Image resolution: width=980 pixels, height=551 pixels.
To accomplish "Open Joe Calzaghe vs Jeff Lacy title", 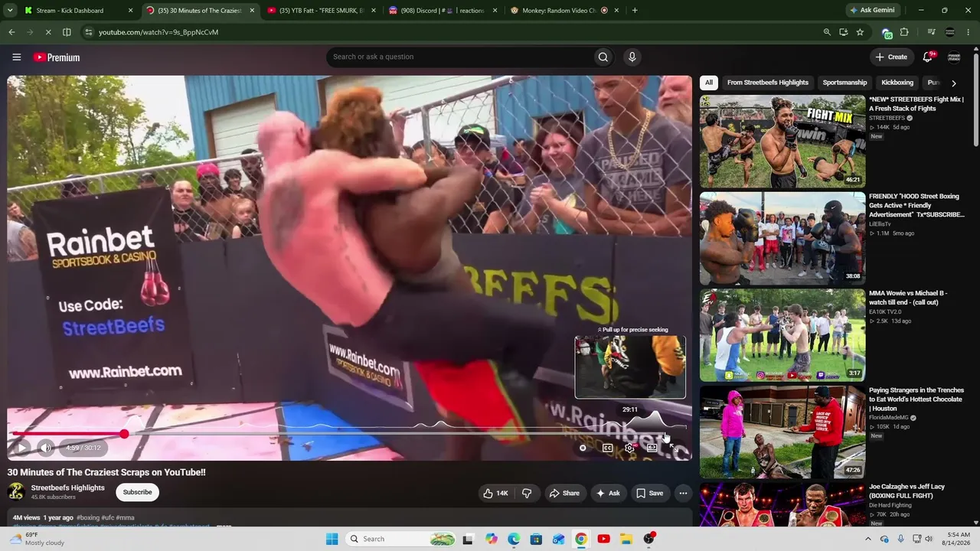I will pos(906,491).
